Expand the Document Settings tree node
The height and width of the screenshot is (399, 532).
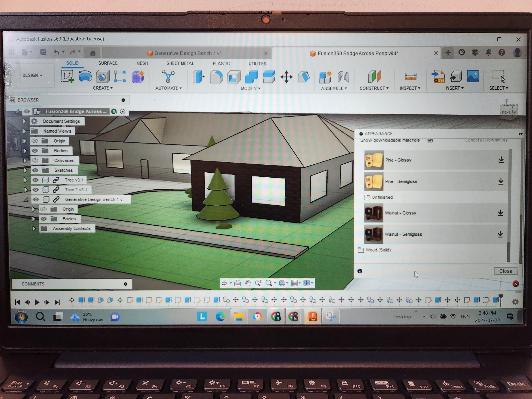pos(24,121)
